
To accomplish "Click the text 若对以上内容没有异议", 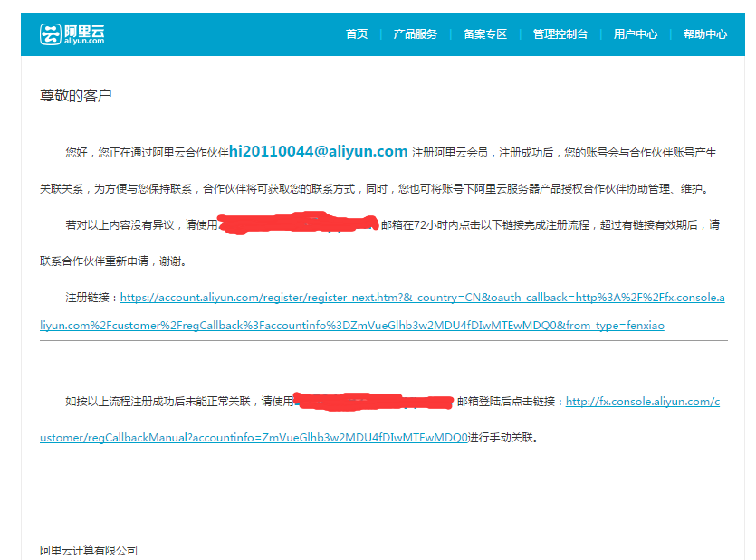I will click(x=120, y=225).
